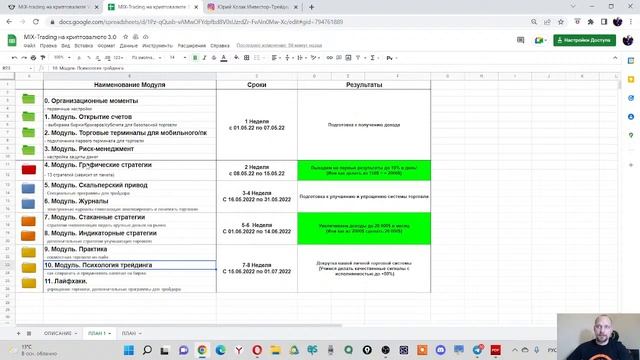Open the last edit history link

click(x=279, y=46)
